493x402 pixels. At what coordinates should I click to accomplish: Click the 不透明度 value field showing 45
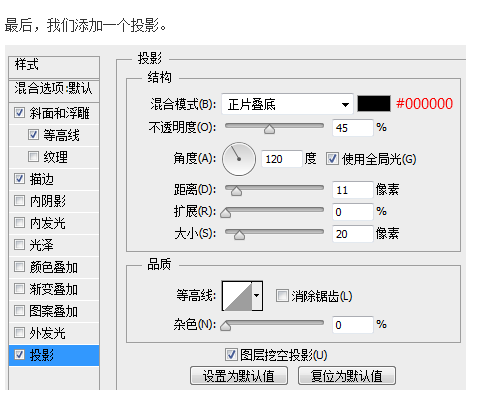click(352, 128)
